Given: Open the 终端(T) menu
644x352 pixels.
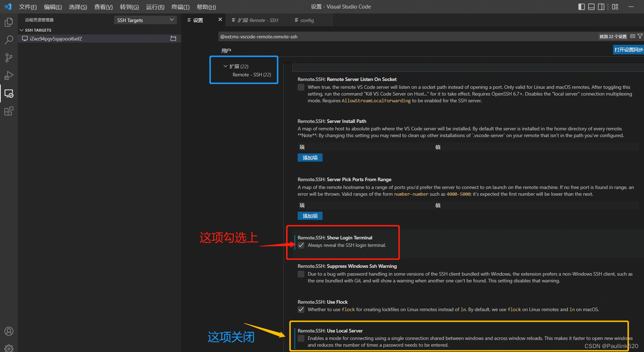Looking at the screenshot, I should point(180,7).
